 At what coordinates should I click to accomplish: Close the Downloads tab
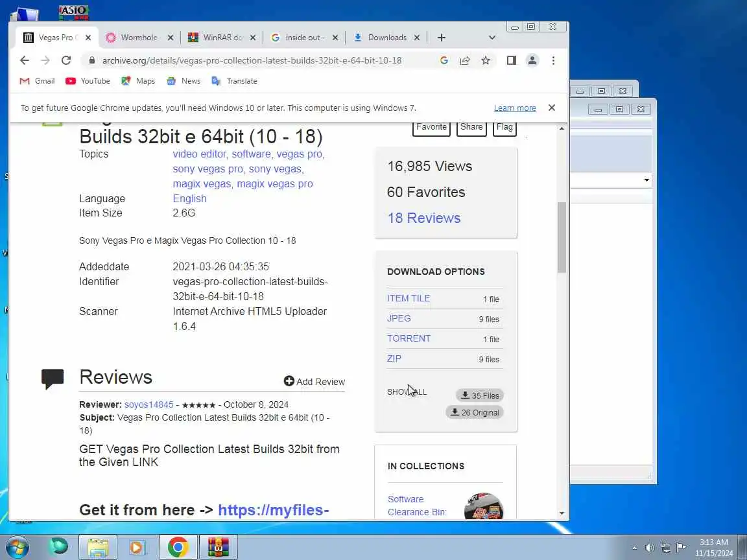417,38
